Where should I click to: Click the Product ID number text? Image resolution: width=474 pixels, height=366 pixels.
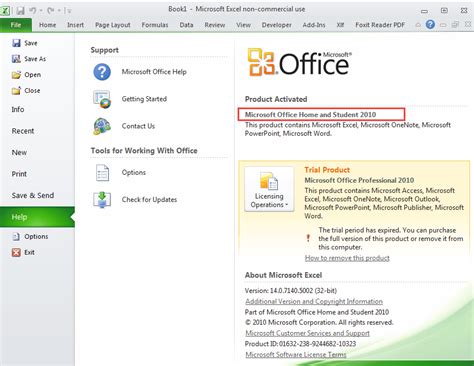coord(300,344)
